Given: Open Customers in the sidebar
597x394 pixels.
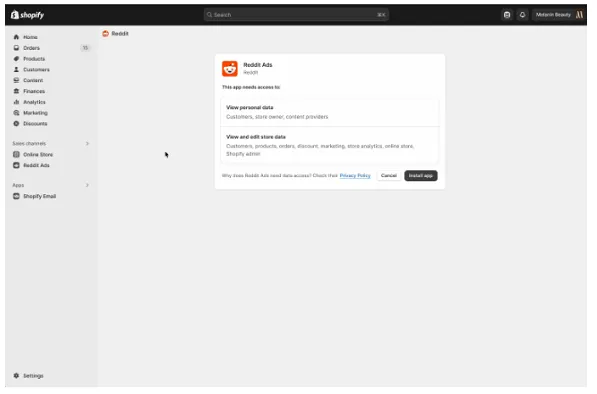Looking at the screenshot, I should [x=36, y=70].
